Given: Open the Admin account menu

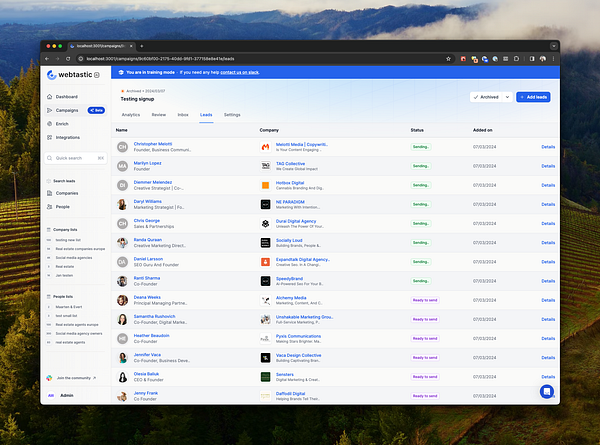Looking at the screenshot, I should [66, 395].
